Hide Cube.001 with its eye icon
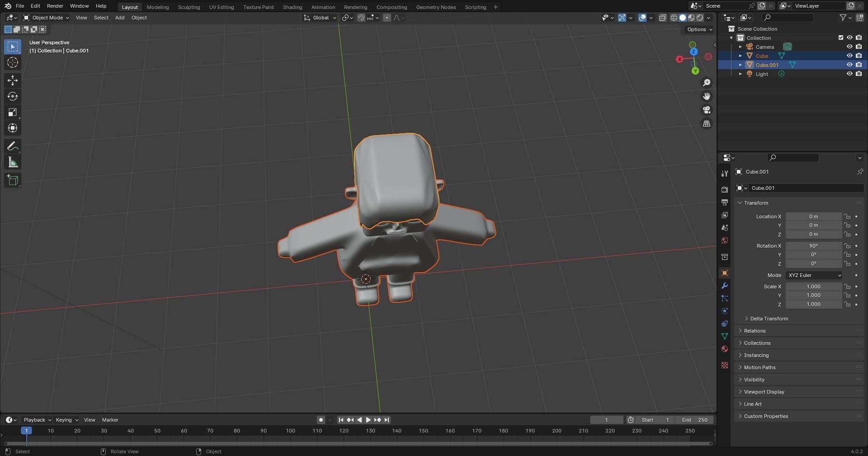The width and height of the screenshot is (868, 456). pos(849,65)
